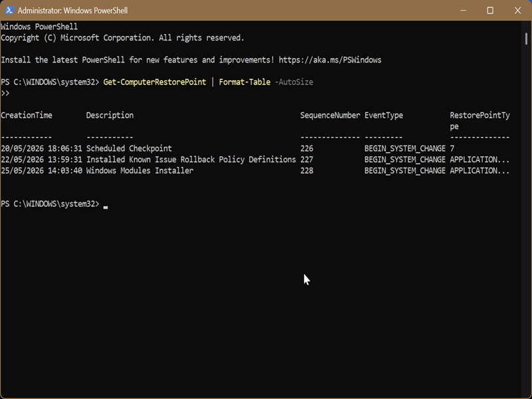The image size is (532, 399).
Task: Click the date 20/05/2026 18:06:31
Action: (x=41, y=148)
